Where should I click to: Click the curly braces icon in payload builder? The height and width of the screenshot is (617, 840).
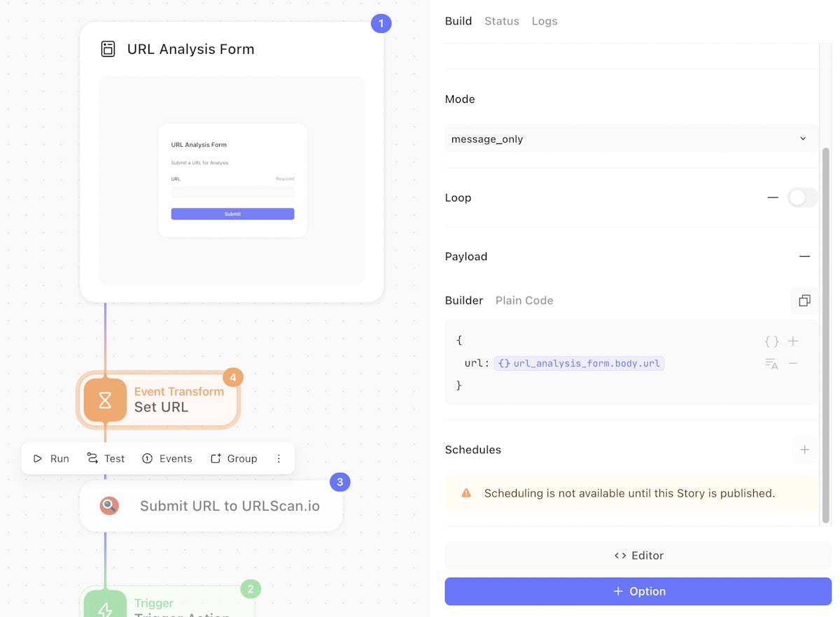pyautogui.click(x=771, y=341)
